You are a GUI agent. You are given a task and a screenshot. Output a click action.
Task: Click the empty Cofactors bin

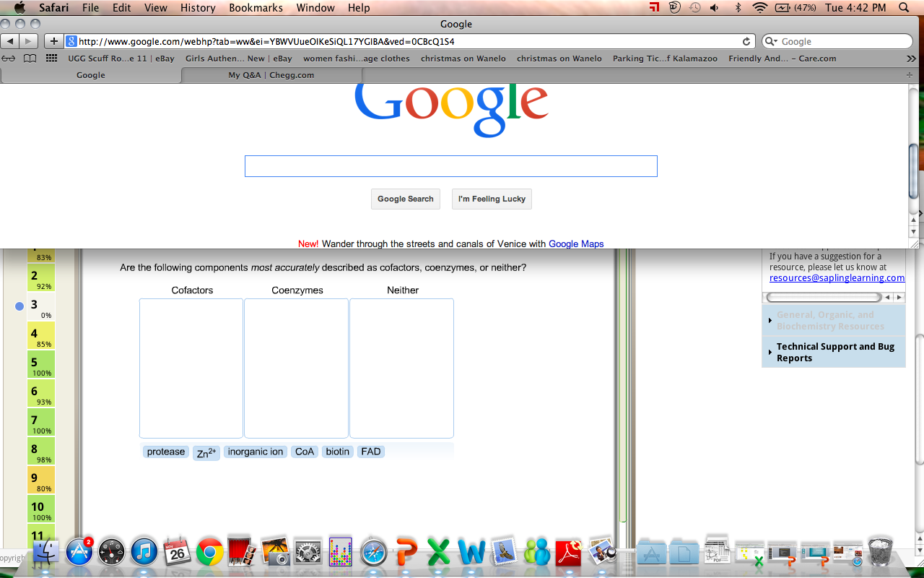coord(191,368)
